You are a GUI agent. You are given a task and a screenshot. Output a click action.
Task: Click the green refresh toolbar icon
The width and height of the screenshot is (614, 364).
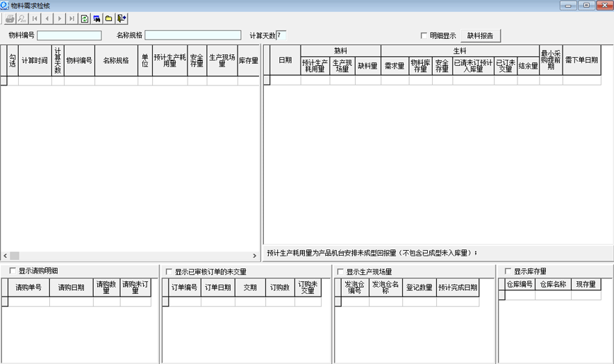[85, 19]
